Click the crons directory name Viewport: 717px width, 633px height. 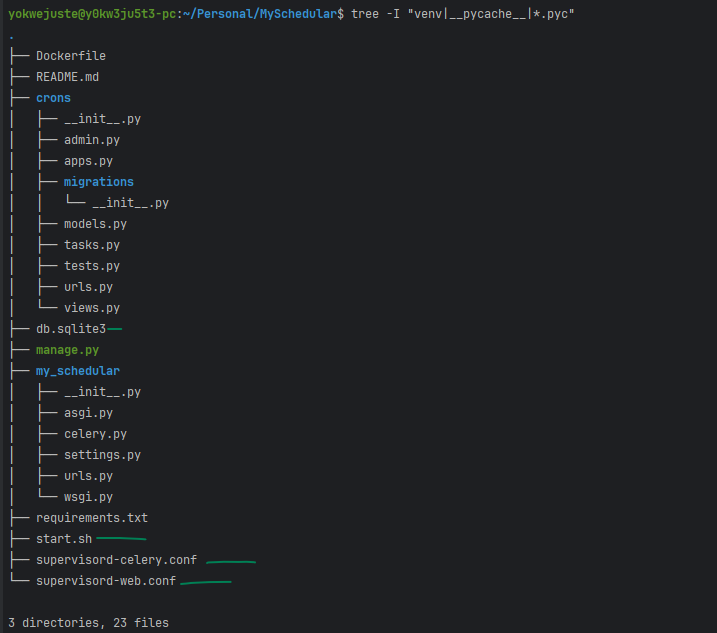coord(54,98)
